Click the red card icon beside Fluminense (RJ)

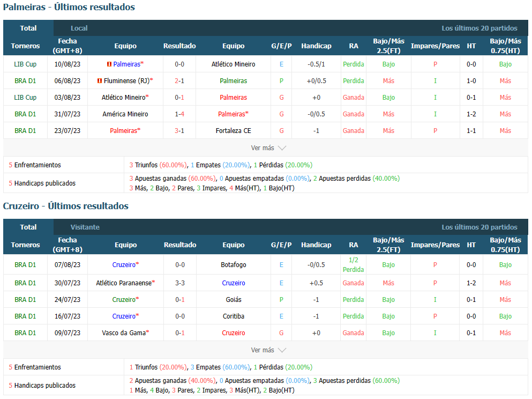tap(100, 81)
